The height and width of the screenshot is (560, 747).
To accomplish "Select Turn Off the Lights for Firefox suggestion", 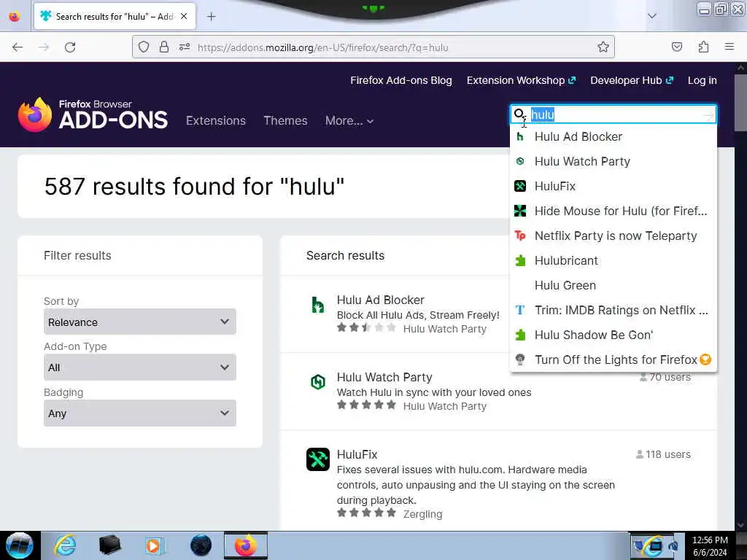I will [613, 359].
